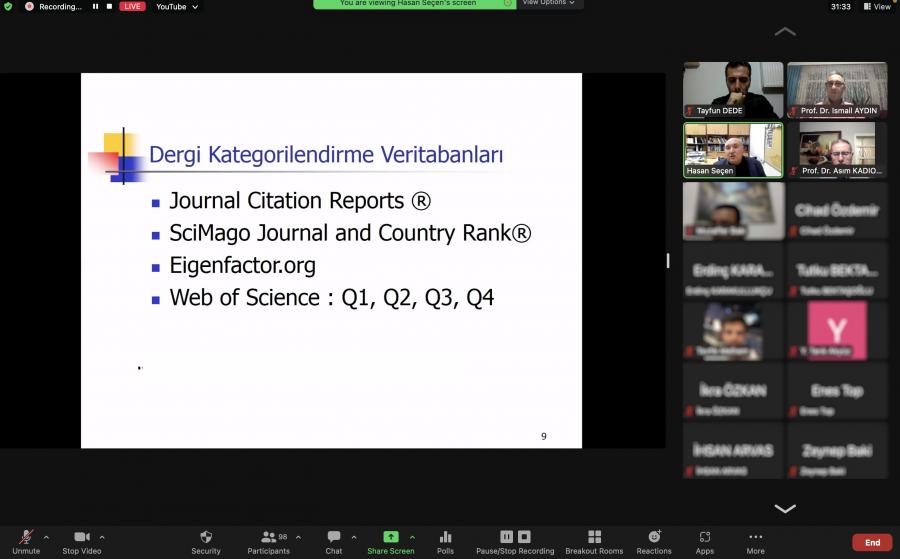Expand chat options arrow beside Chat
Image resolution: width=900 pixels, height=559 pixels.
click(x=354, y=538)
